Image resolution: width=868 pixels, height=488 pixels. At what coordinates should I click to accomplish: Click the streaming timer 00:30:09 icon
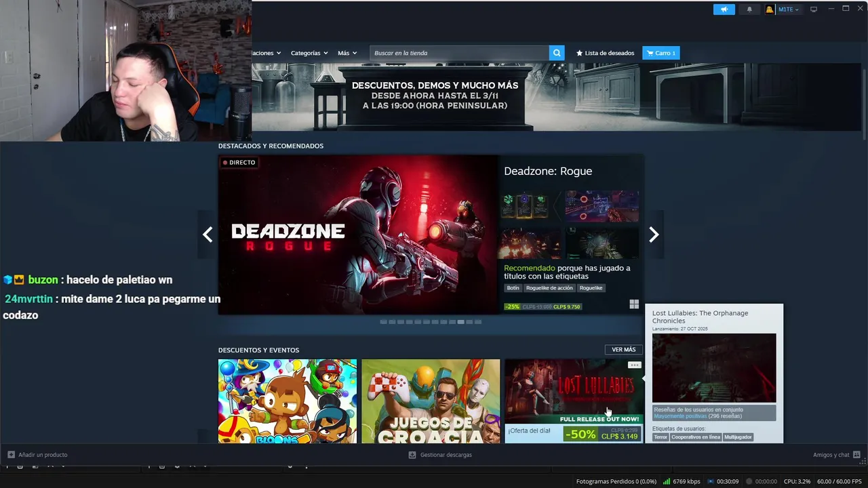(x=711, y=481)
